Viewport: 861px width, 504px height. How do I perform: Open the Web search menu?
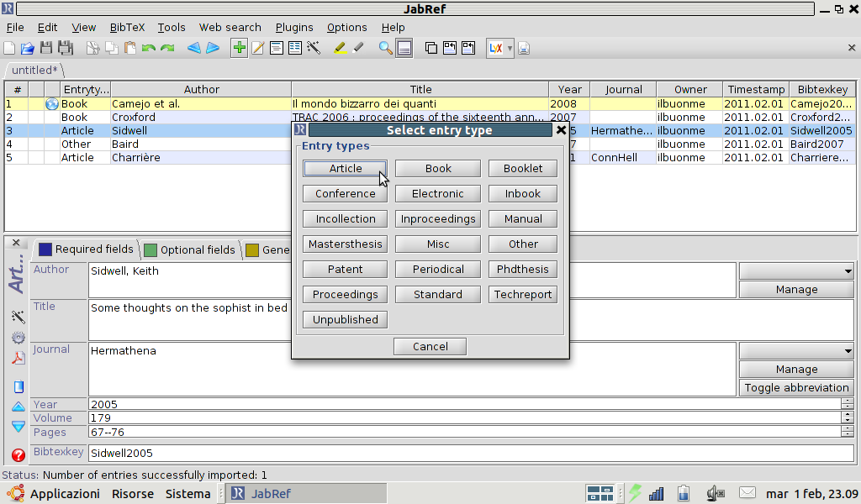tap(230, 28)
